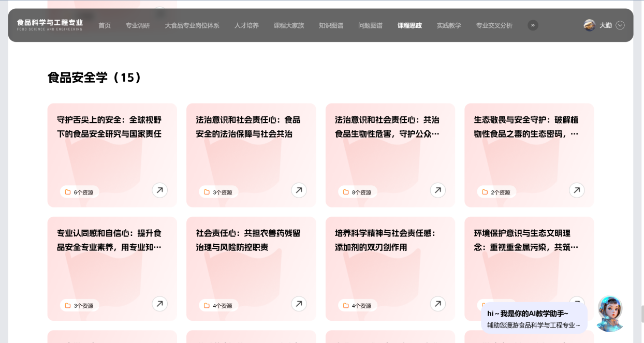This screenshot has width=644, height=343.
Task: Click the 8个资源 resource badge
Action: point(357,192)
